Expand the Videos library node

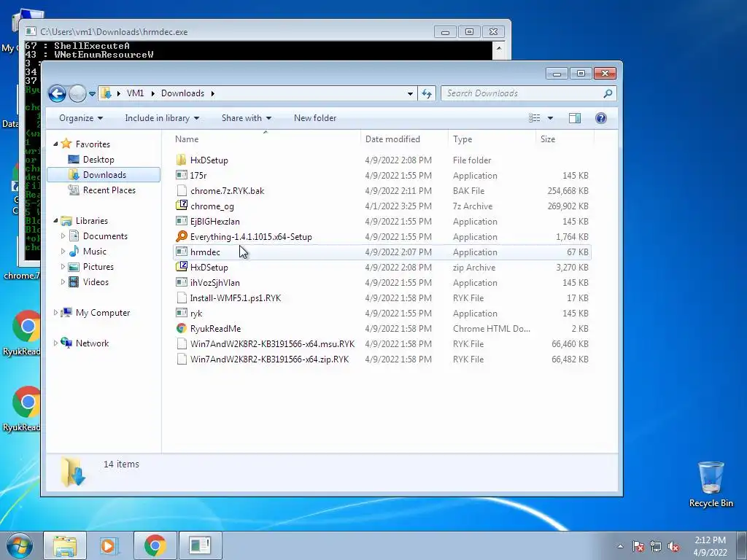pyautogui.click(x=63, y=282)
